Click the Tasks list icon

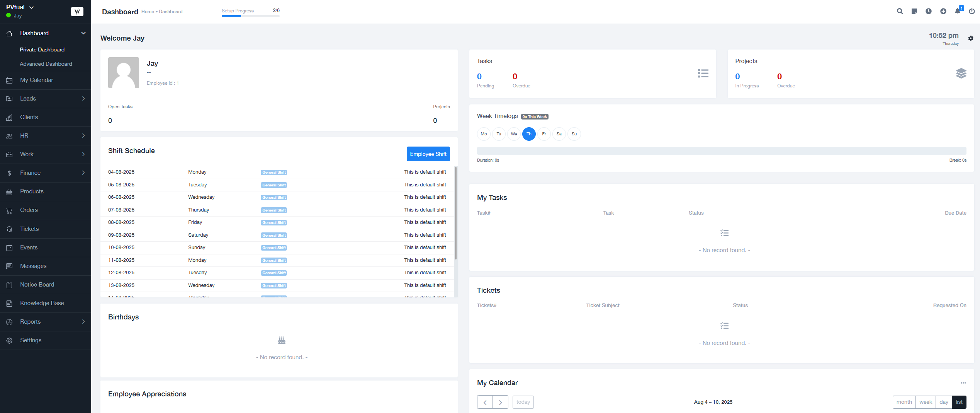tap(703, 73)
